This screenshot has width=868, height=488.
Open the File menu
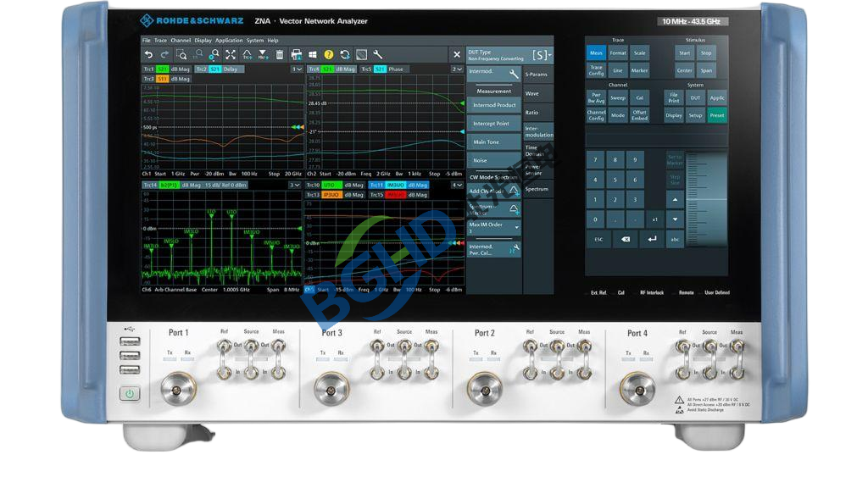coord(146,41)
